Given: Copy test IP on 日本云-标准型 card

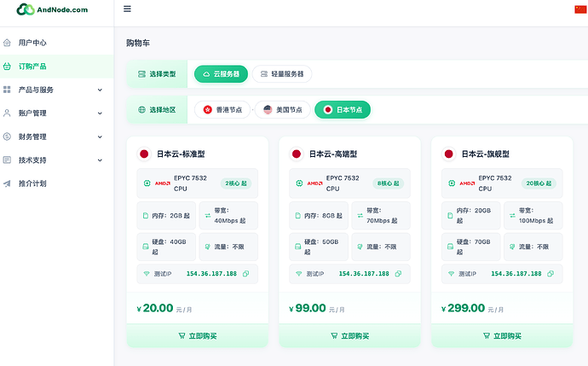Looking at the screenshot, I should [x=246, y=274].
